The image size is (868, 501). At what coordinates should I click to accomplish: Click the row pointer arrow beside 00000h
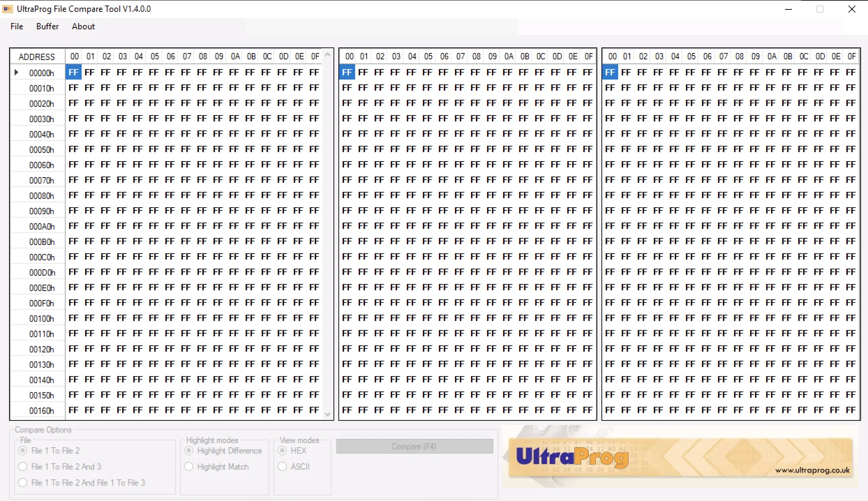pyautogui.click(x=16, y=73)
